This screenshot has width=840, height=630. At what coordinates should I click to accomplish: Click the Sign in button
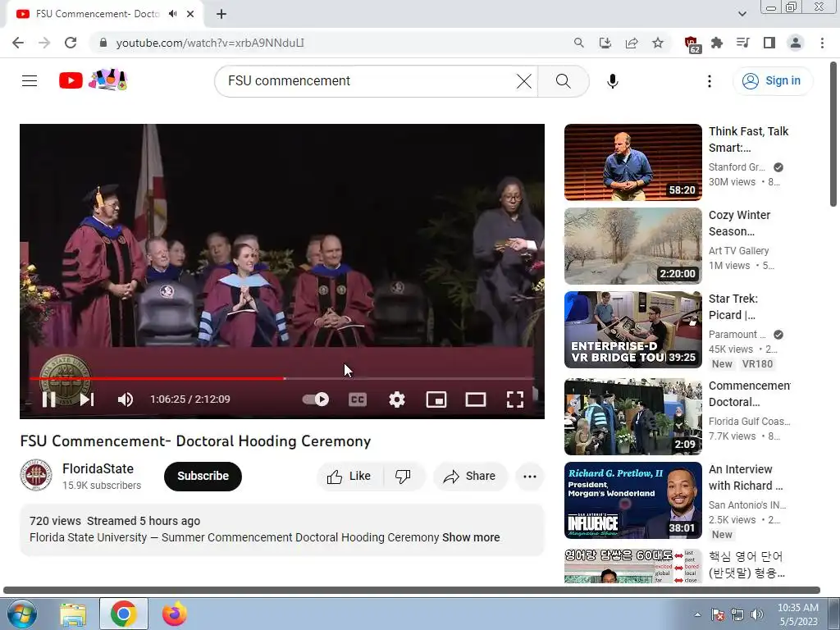(773, 81)
